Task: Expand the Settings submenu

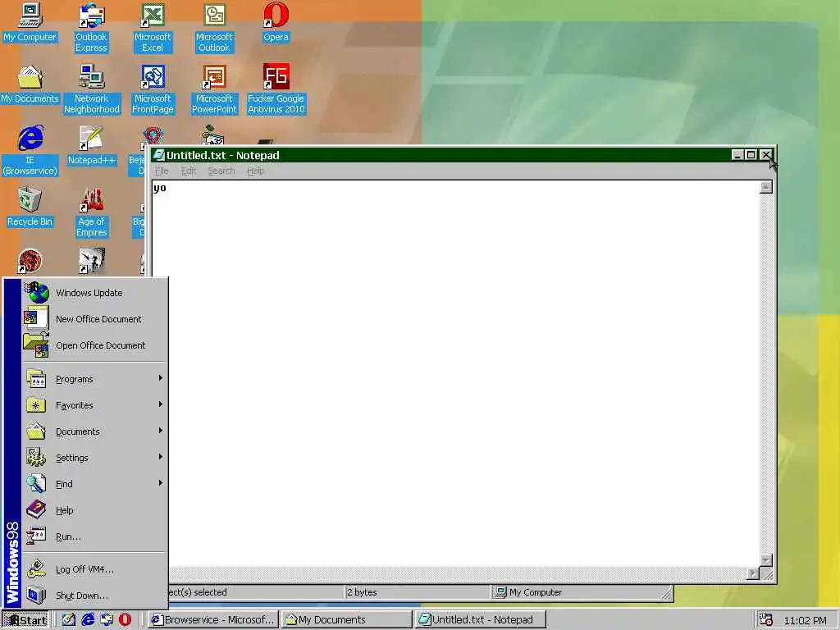Action: (x=95, y=458)
